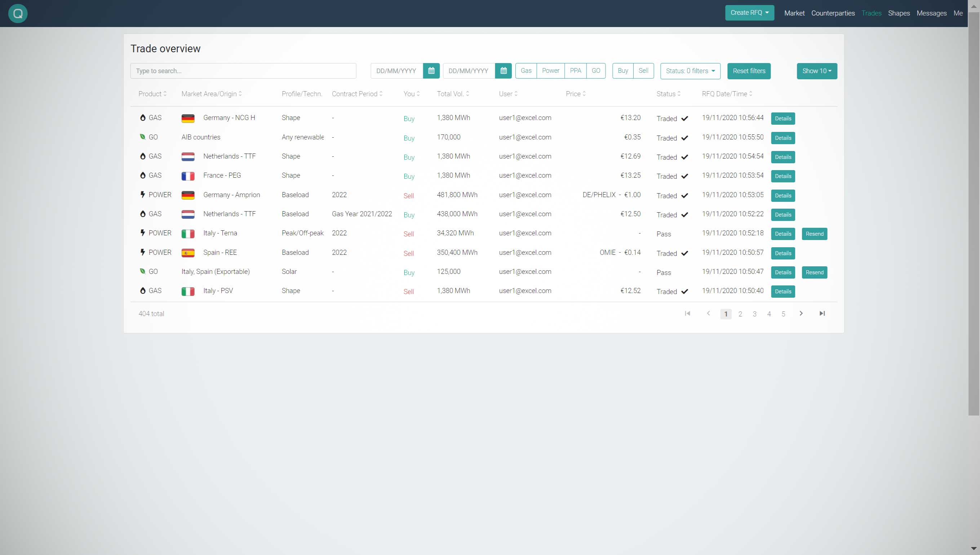Screen dimensions: 980x555
Task: Open the end date calendar picker
Action: pyautogui.click(x=503, y=71)
